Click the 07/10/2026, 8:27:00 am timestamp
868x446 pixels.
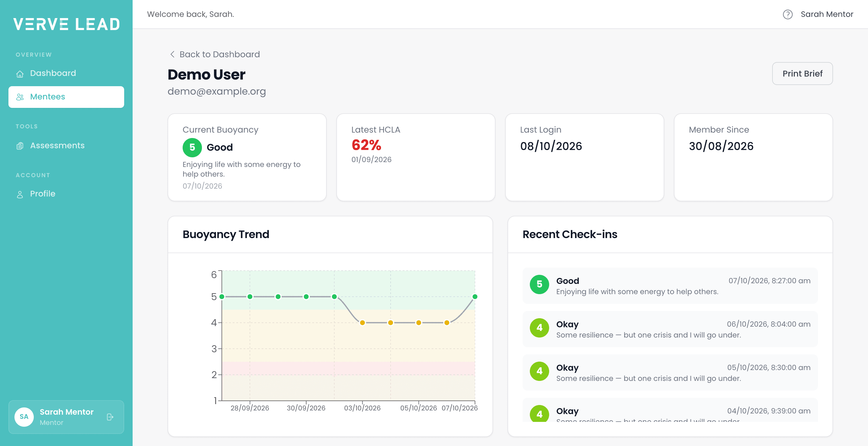(x=769, y=281)
